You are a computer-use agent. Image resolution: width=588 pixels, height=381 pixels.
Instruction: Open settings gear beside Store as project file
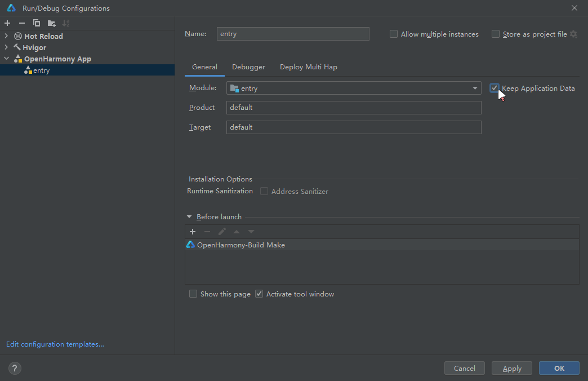574,34
